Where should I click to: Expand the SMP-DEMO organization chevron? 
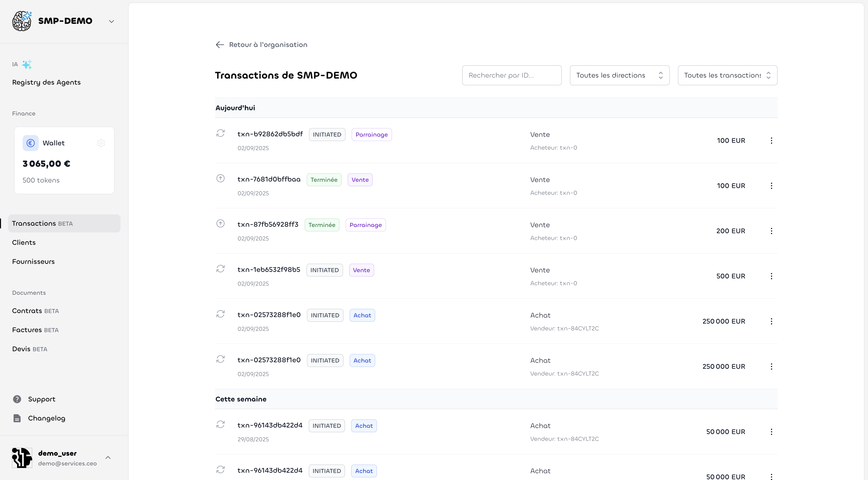(112, 21)
